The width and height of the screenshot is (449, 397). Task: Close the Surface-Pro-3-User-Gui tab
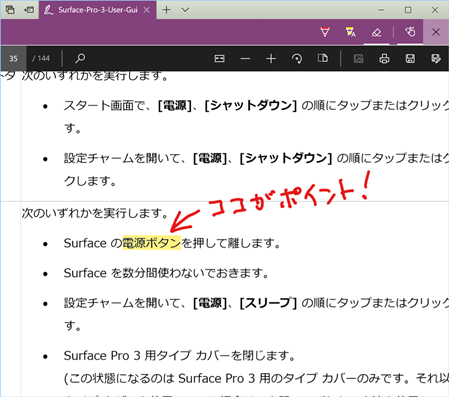147,10
